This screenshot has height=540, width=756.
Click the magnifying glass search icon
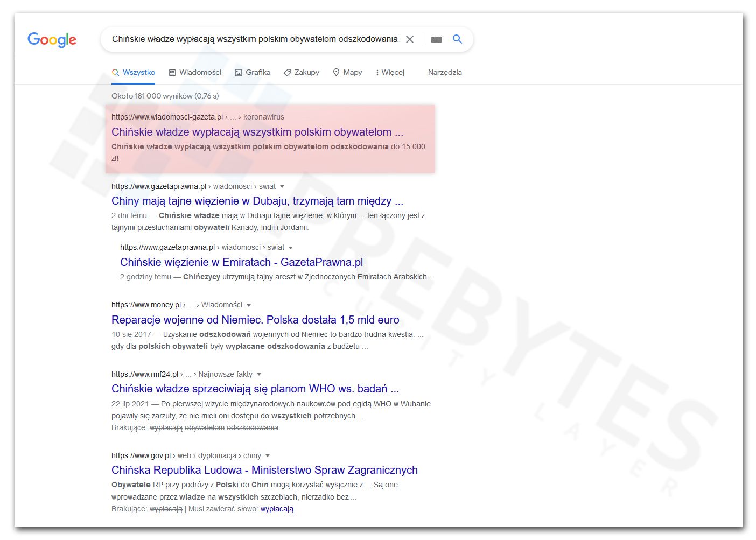tap(457, 39)
